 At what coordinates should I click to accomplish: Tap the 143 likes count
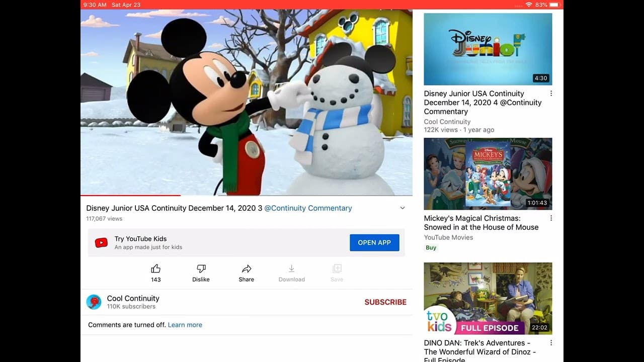(156, 280)
